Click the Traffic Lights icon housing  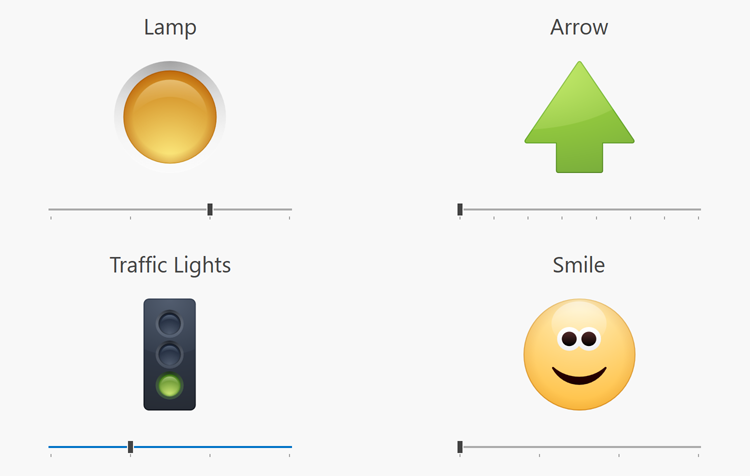coord(169,354)
